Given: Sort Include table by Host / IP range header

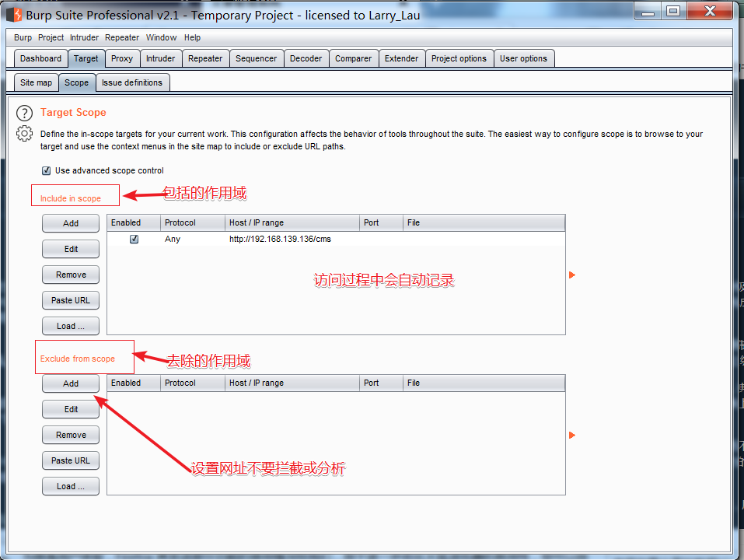Looking at the screenshot, I should coord(292,222).
